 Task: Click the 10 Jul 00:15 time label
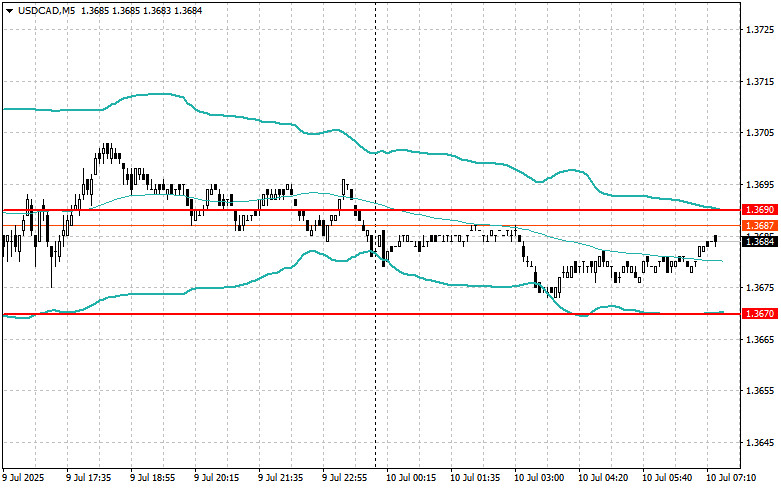click(x=411, y=478)
